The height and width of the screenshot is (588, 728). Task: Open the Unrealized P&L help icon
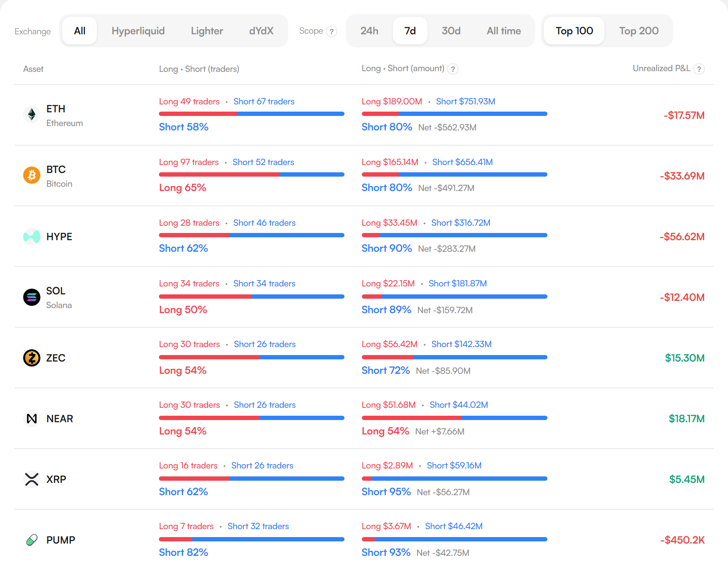699,69
